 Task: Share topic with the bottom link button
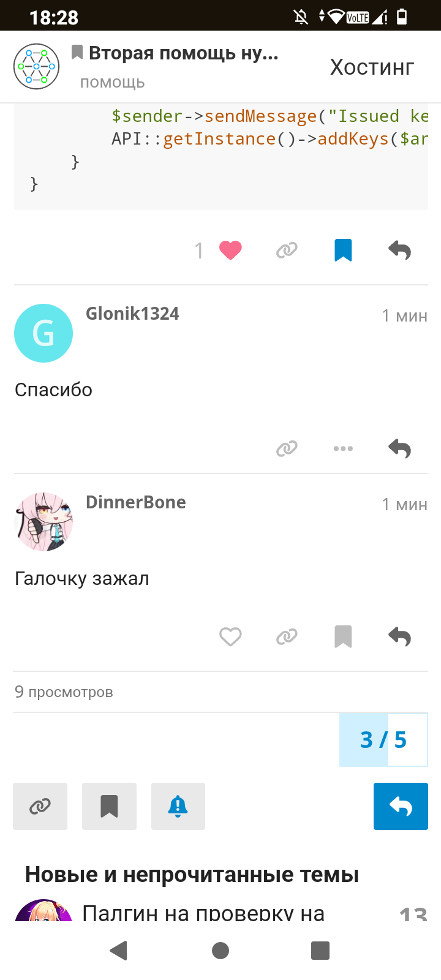tap(40, 806)
